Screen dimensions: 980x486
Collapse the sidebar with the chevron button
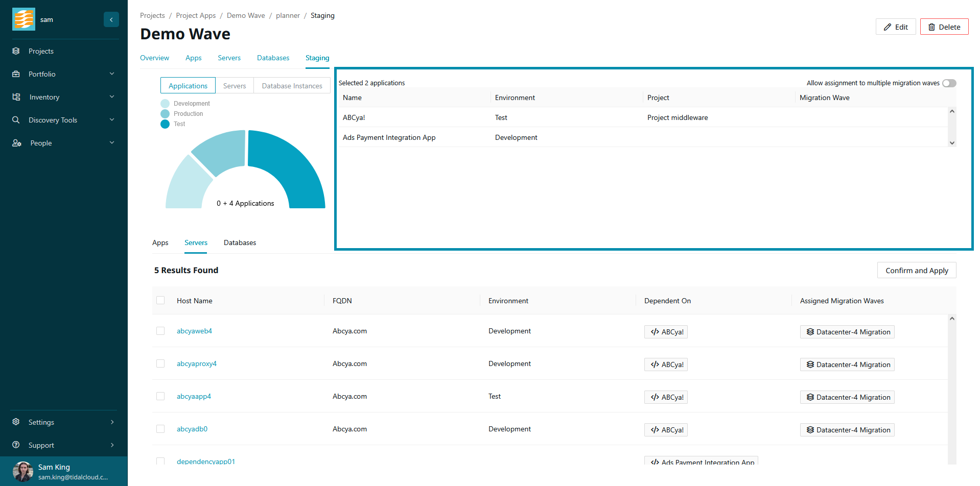click(111, 19)
